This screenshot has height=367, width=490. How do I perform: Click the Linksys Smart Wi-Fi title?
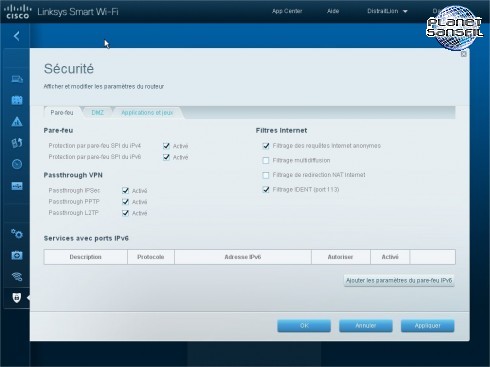78,12
